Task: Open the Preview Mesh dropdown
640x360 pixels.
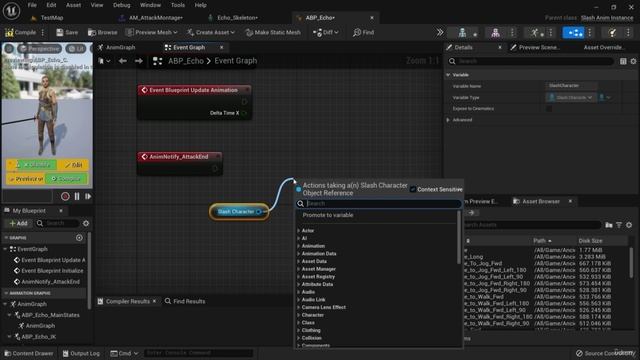Action: (x=151, y=32)
